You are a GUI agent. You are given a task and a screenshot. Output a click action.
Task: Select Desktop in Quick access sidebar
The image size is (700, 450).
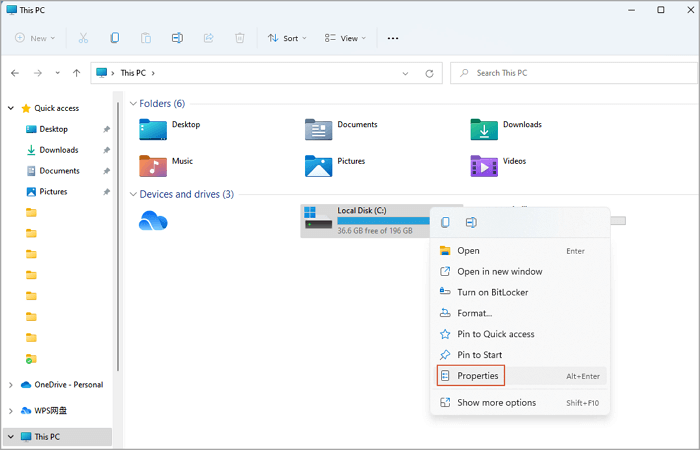click(x=53, y=129)
